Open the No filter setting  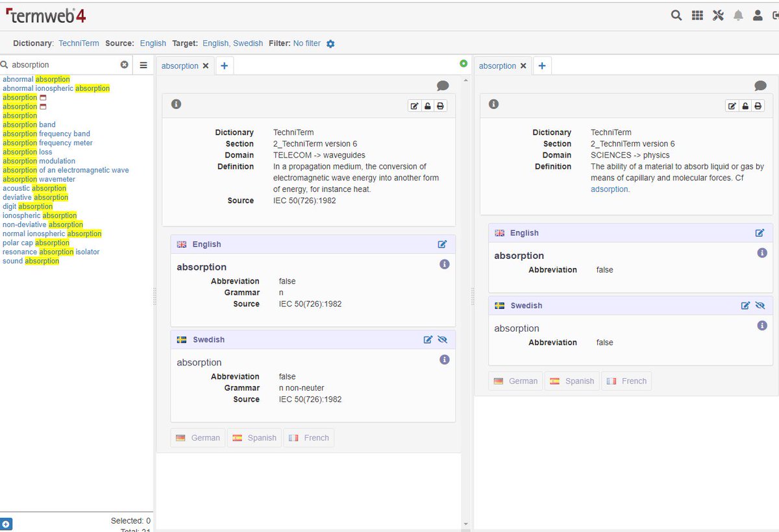306,43
